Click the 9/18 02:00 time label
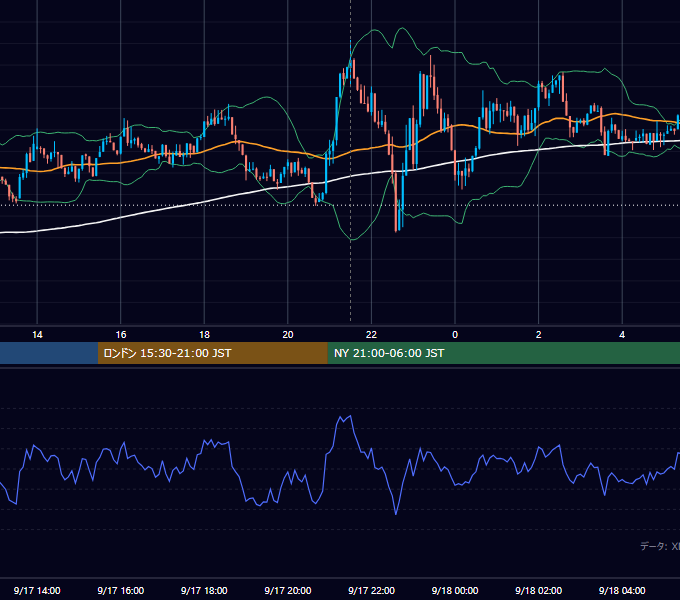Screen dimensions: 680x600 [538, 590]
